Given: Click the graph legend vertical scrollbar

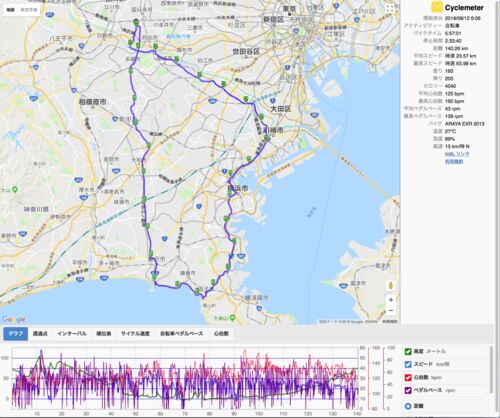Looking at the screenshot, I should [x=491, y=369].
